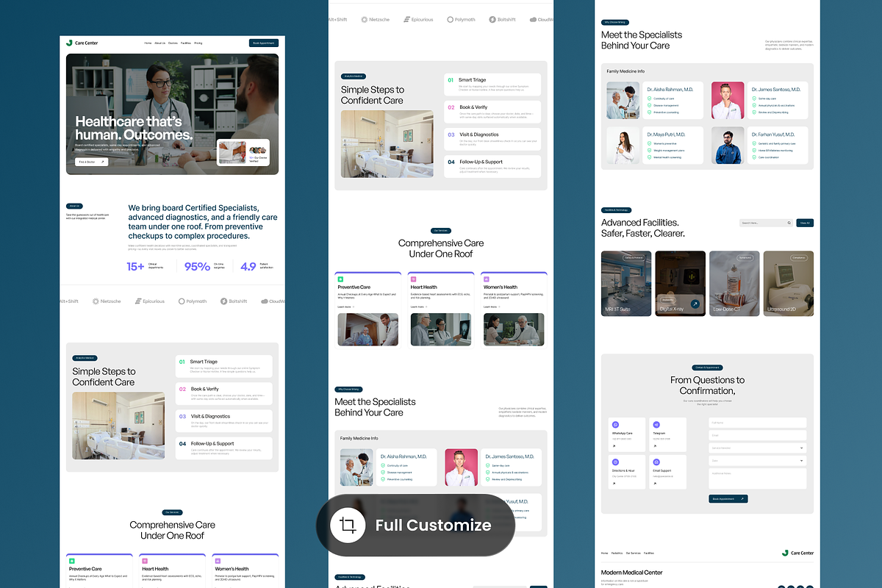Open Pricing in the top navigation

pyautogui.click(x=198, y=43)
